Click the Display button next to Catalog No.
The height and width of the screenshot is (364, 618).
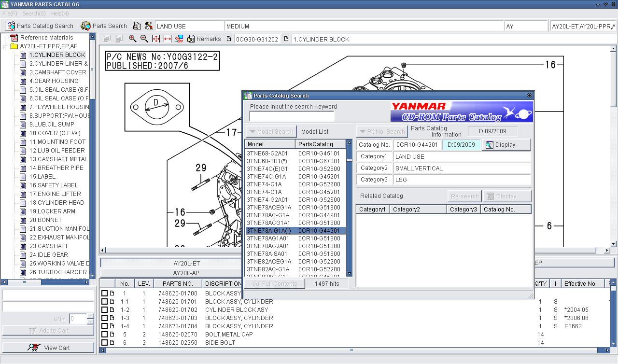click(506, 144)
